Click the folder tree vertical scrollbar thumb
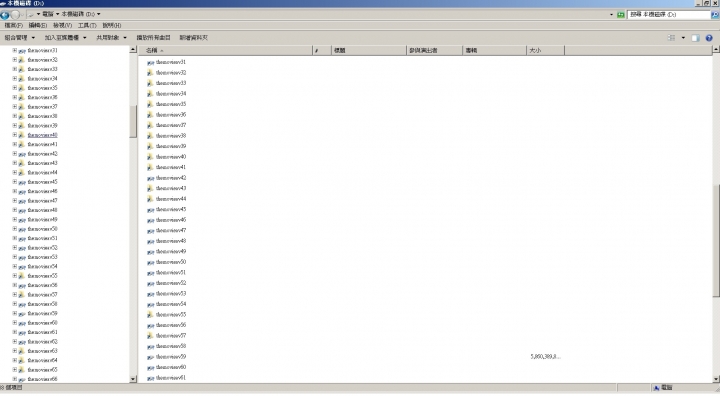The height and width of the screenshot is (396, 720). pos(133,122)
